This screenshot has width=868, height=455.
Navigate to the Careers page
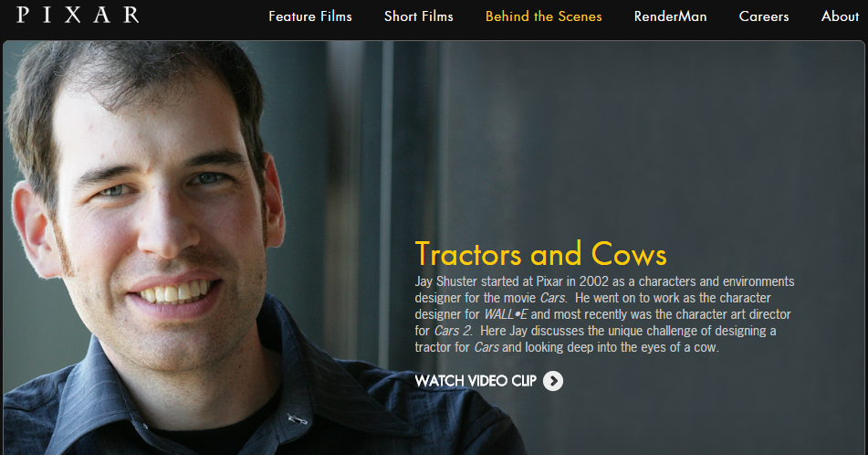coord(764,16)
